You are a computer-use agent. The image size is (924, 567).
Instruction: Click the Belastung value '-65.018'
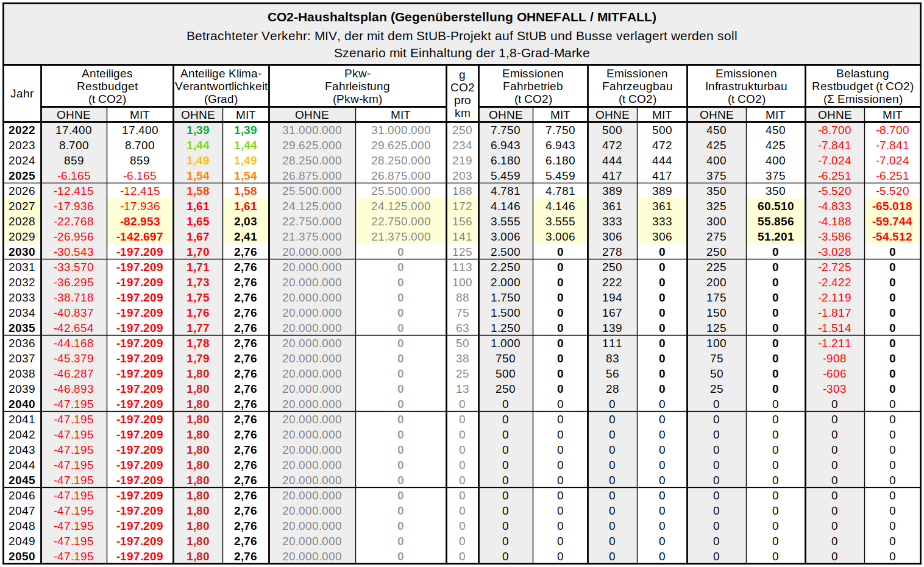892,206
